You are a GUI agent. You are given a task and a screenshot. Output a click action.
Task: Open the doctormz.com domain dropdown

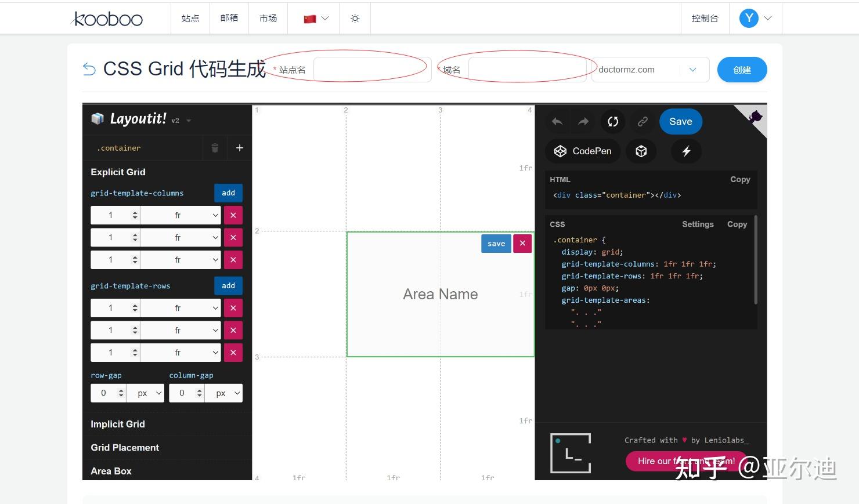pyautogui.click(x=650, y=70)
